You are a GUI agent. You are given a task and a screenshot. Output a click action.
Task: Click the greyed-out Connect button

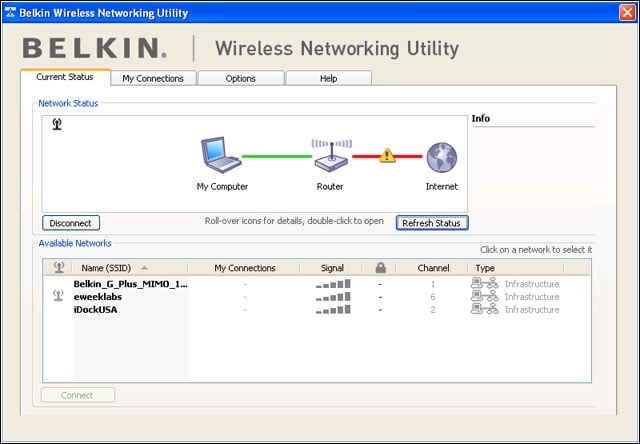pos(78,395)
